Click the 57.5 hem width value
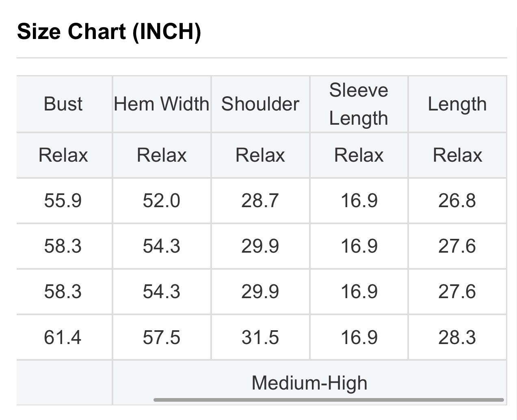 (x=162, y=338)
